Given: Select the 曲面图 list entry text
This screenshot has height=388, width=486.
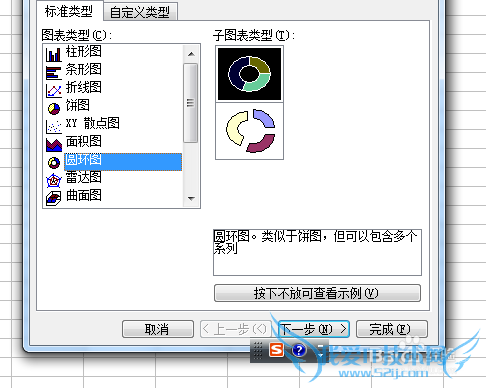Looking at the screenshot, I should click(84, 195).
